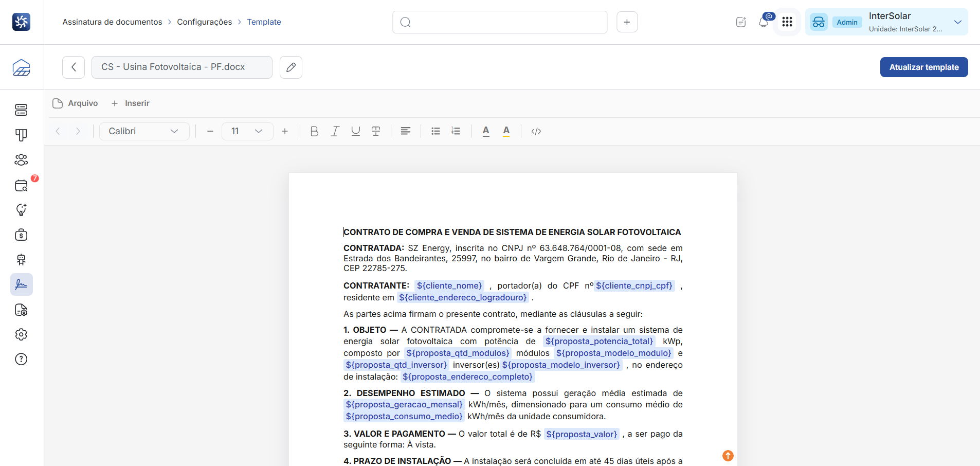Insert a bulleted list
This screenshot has height=466, width=980.
[x=435, y=131]
